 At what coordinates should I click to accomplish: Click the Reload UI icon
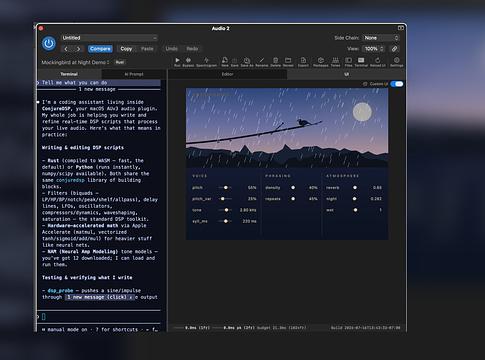coord(378,61)
